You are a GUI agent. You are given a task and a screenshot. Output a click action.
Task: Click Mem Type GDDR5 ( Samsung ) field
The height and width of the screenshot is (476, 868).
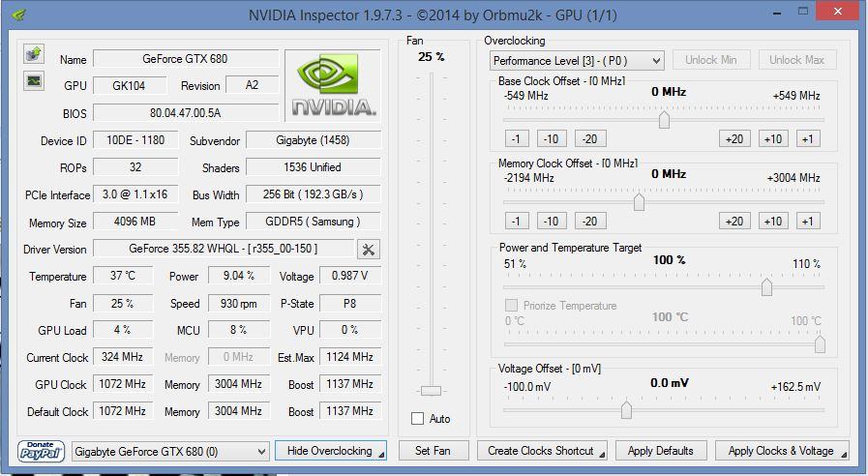[314, 222]
